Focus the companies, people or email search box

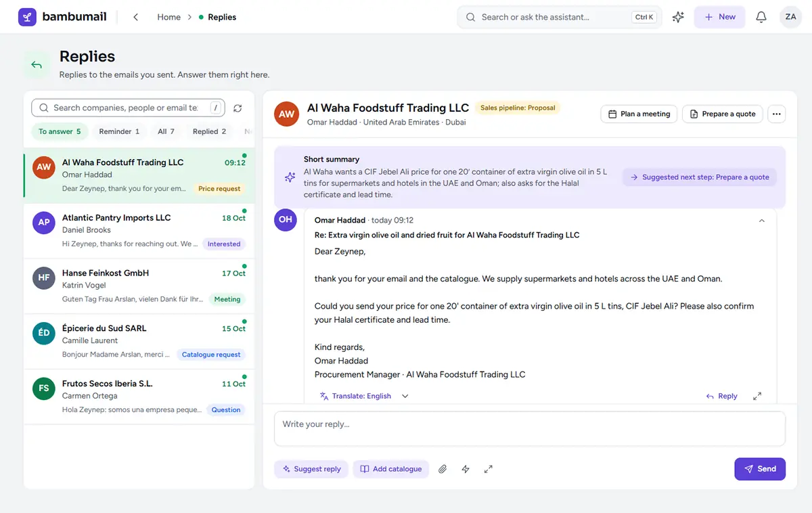pyautogui.click(x=128, y=108)
